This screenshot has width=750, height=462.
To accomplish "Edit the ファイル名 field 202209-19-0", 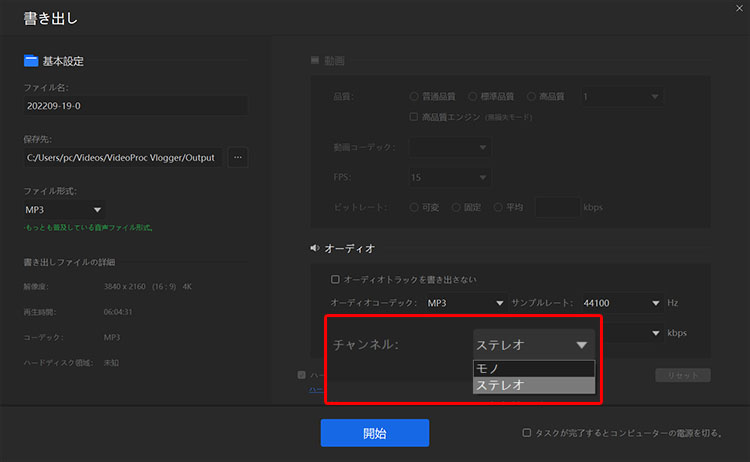I will [136, 106].
